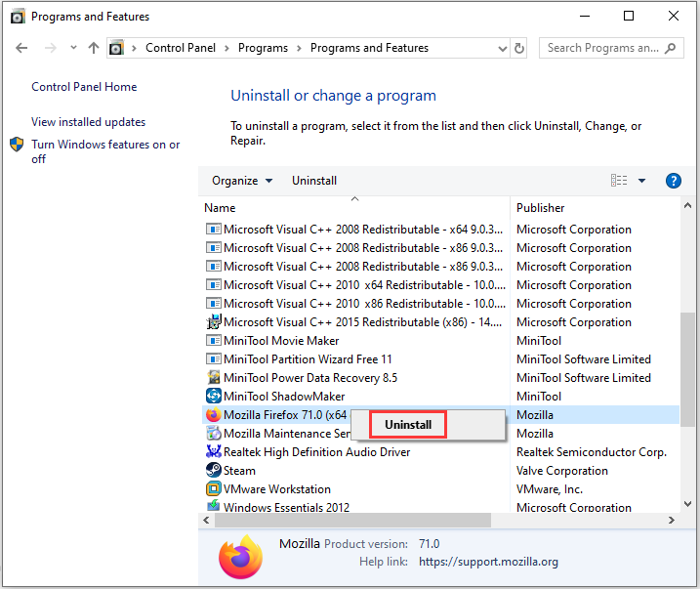Viewport: 700px width, 589px height.
Task: Click the horizontal scrollbar thumb
Action: (x=352, y=521)
